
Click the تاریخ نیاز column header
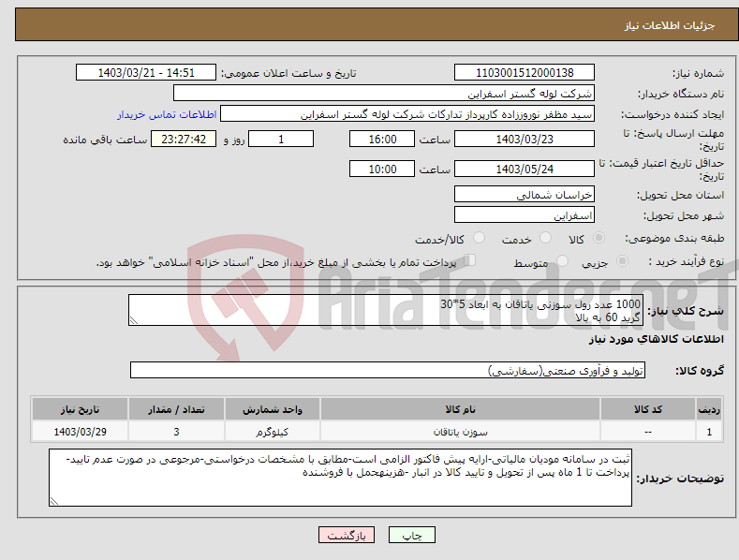(81, 409)
